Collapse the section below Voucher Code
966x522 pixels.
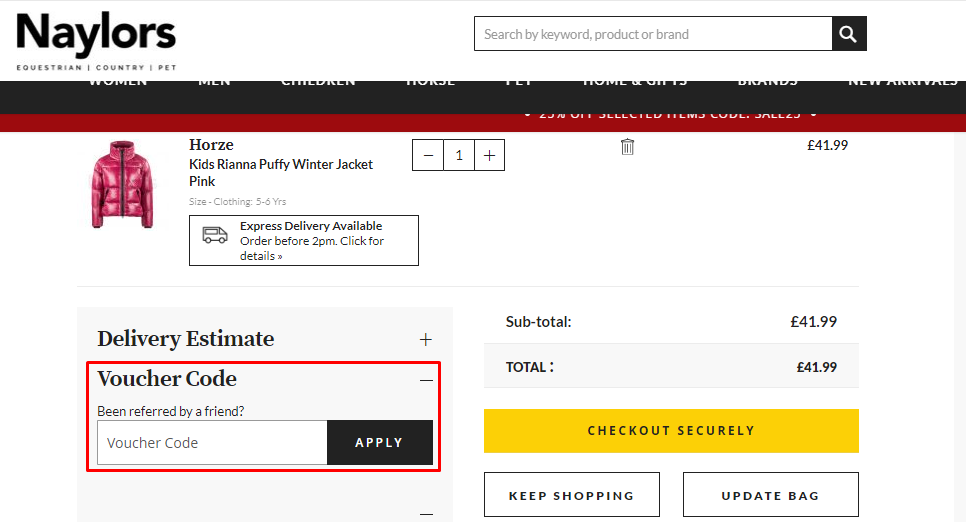click(x=426, y=513)
